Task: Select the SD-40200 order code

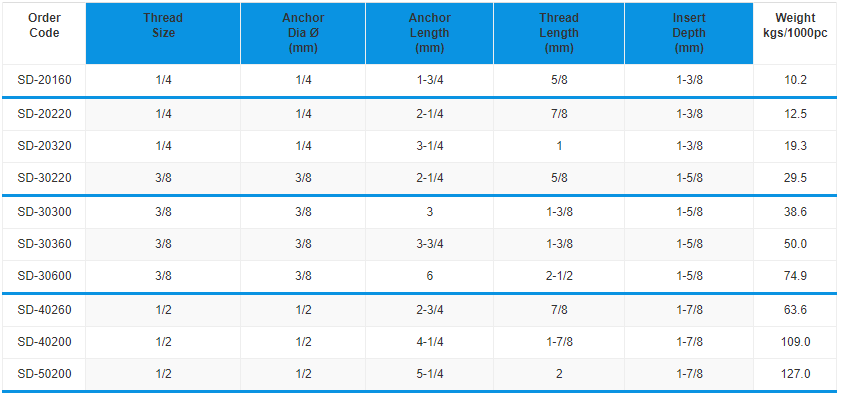Action: pos(44,342)
